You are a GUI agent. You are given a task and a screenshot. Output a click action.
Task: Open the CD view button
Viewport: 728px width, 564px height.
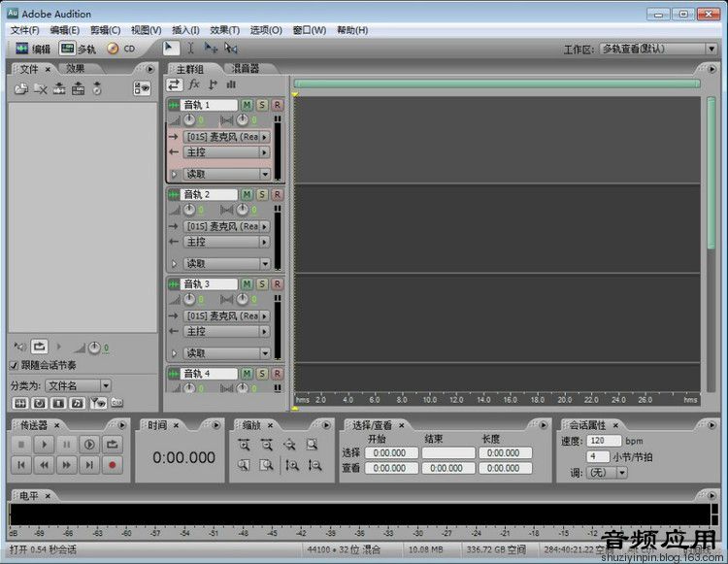point(121,49)
